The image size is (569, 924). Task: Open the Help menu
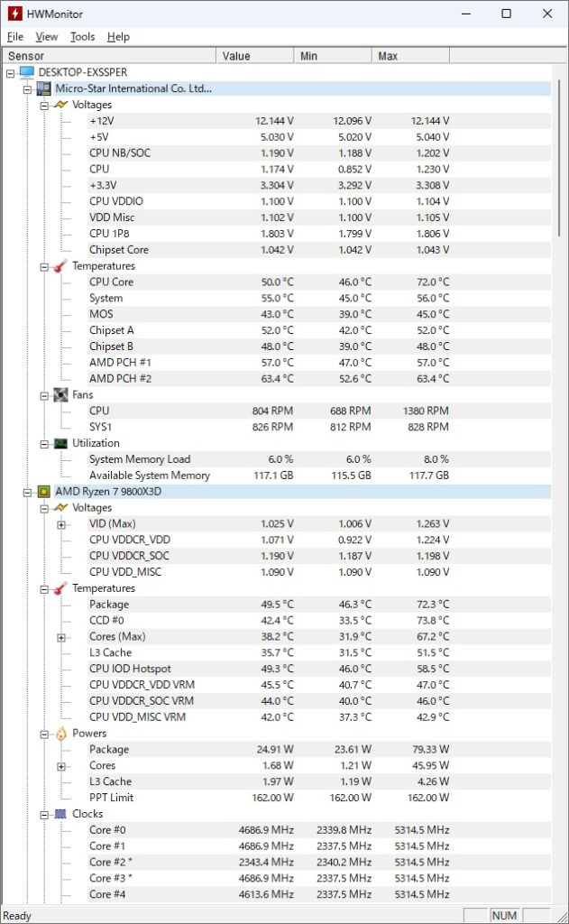click(x=118, y=36)
